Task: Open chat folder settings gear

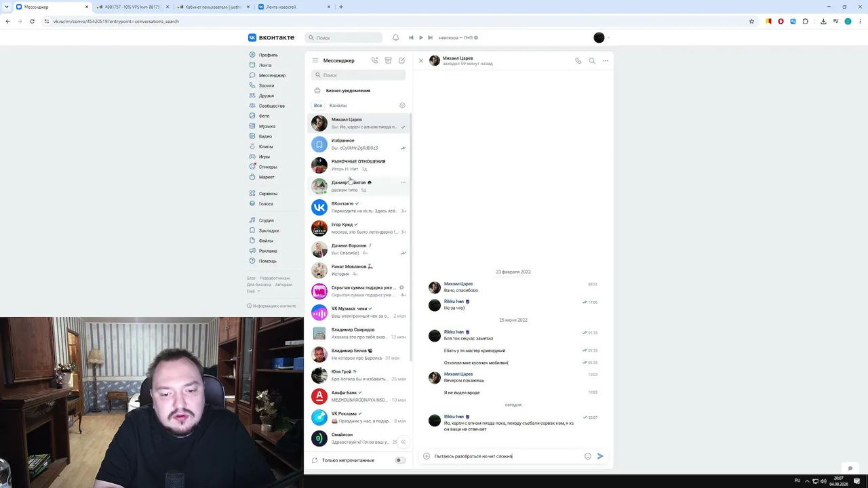Action: pyautogui.click(x=402, y=106)
